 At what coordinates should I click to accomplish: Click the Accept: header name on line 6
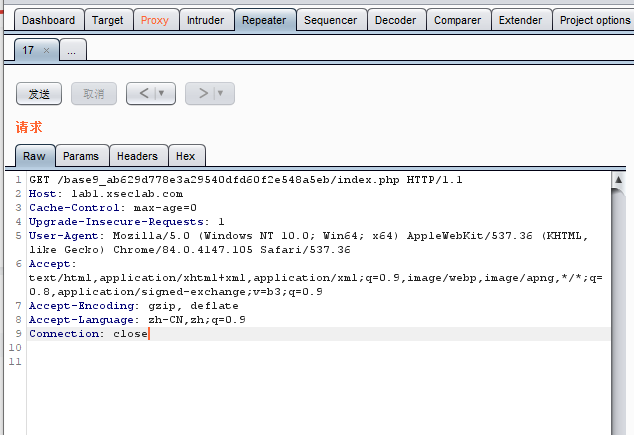52,264
